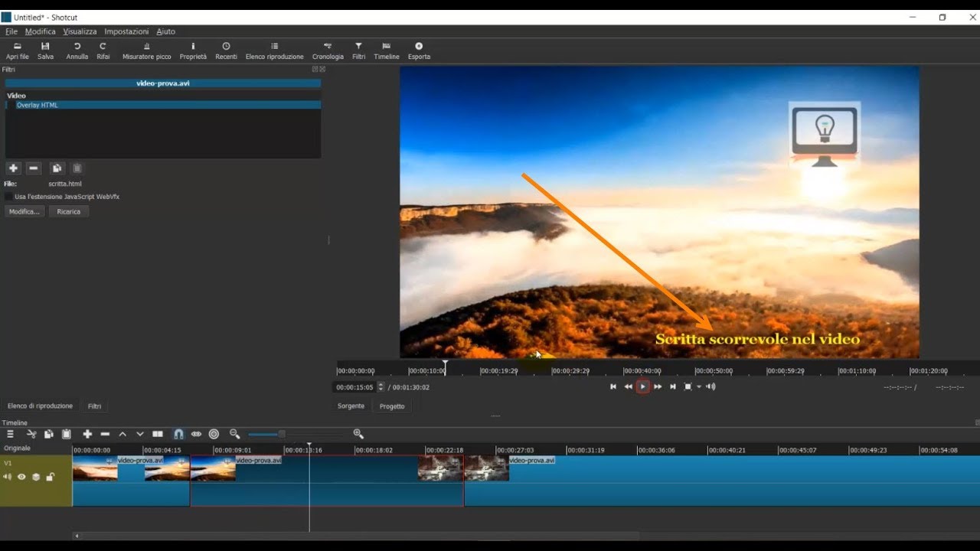This screenshot has width=980, height=551.
Task: Open the Esporta export panel
Action: pos(419,51)
